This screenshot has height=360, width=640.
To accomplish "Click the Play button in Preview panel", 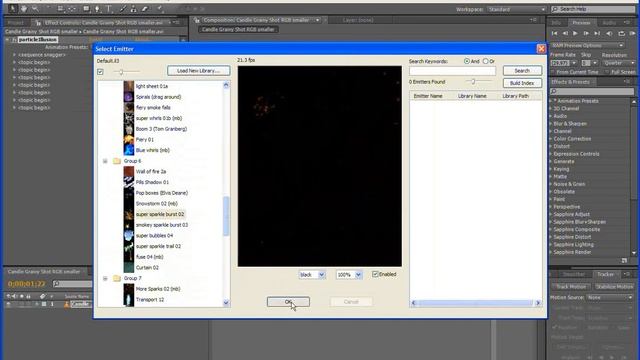I will point(576,33).
